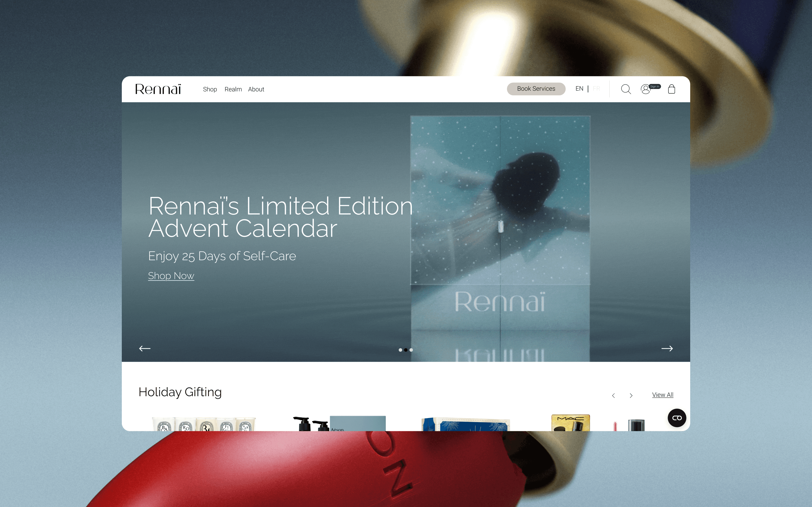
Task: Click the Book Services button
Action: point(536,89)
